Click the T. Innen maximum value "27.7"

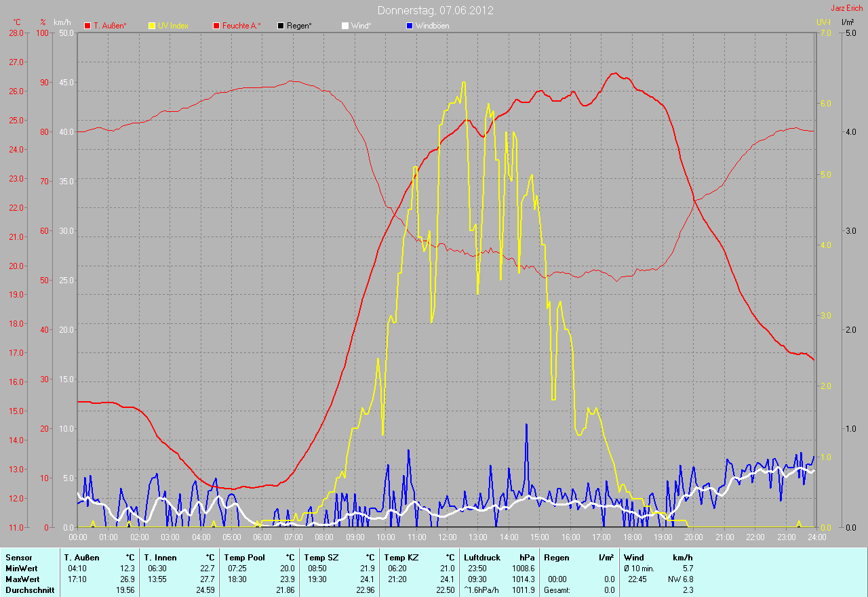(x=208, y=579)
